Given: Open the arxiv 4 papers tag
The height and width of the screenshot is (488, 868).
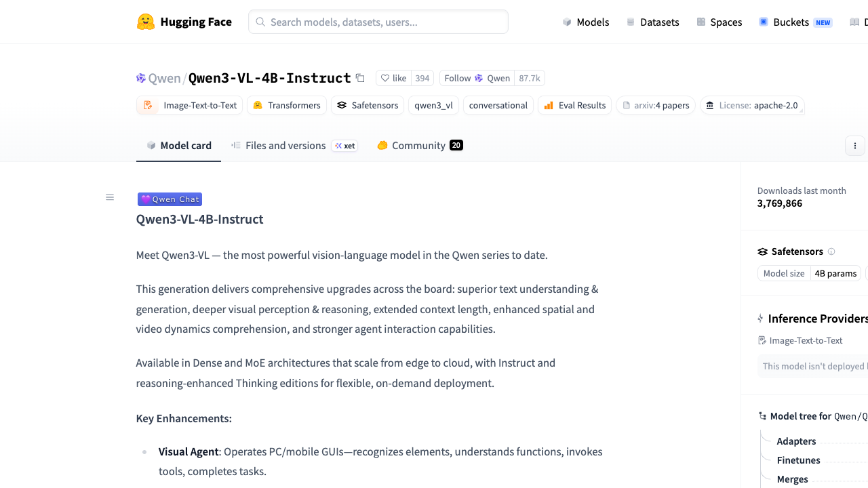Looking at the screenshot, I should tap(656, 105).
